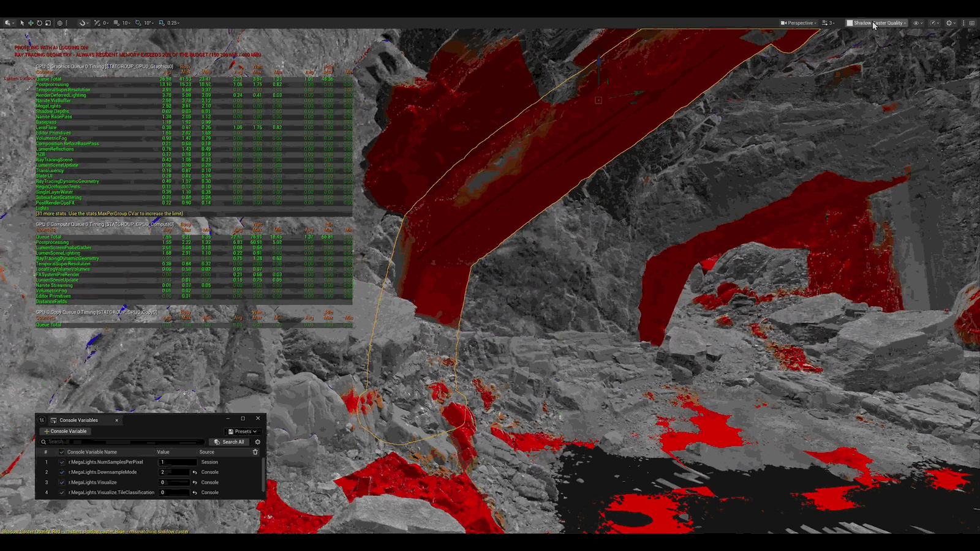Uncheck r.MegaLights.NumSamplesPerPixel checkbox
980x551 pixels.
pyautogui.click(x=61, y=462)
